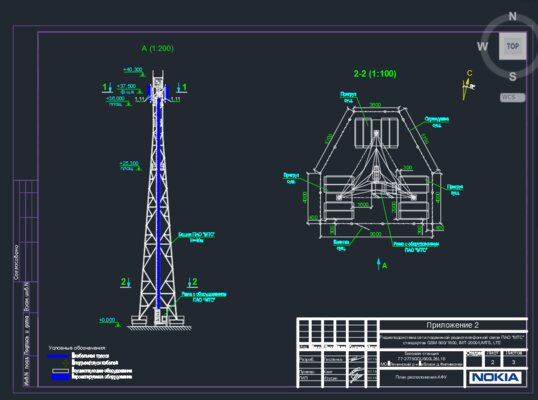Select the section title 2-2 (1:100)
This screenshot has width=538, height=400.
pyautogui.click(x=375, y=74)
